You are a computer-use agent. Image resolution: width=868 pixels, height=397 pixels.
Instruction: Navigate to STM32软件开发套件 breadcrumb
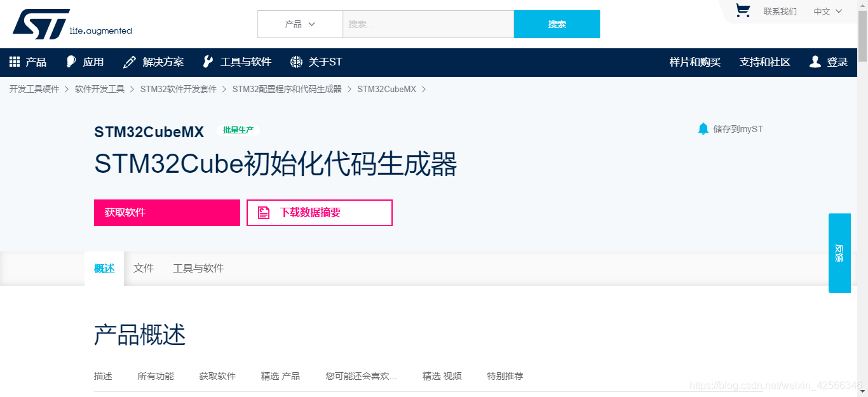pos(179,89)
